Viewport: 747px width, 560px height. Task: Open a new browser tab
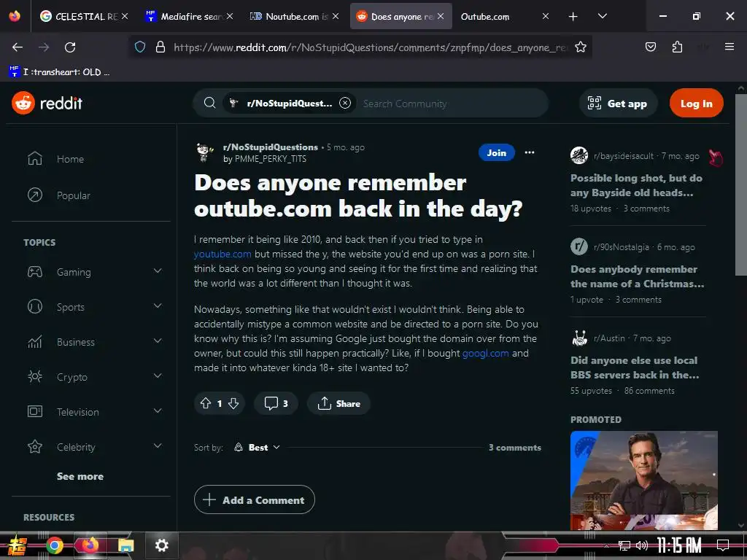(x=573, y=17)
